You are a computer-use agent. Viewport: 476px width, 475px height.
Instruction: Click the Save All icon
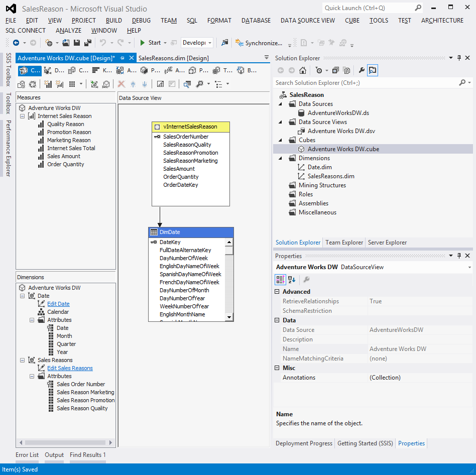pyautogui.click(x=88, y=43)
